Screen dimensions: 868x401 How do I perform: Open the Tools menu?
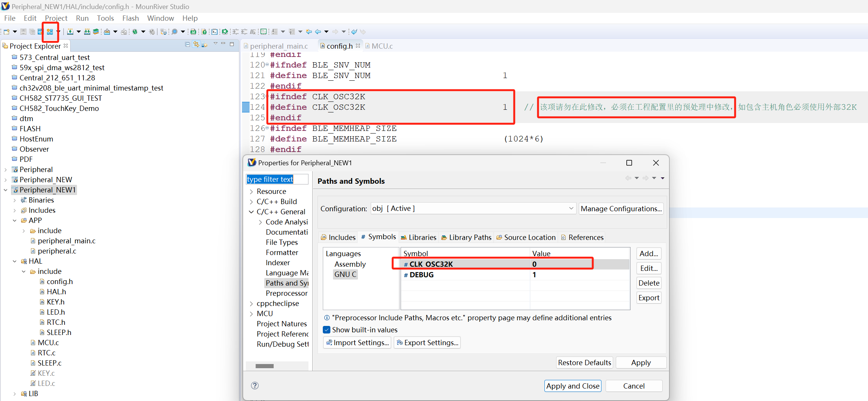[105, 18]
